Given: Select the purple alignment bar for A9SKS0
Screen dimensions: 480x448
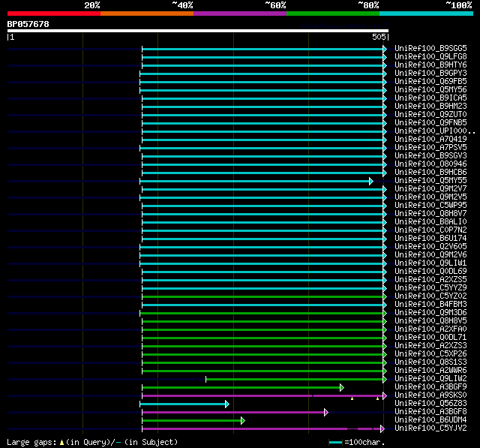Looking at the screenshot, I should point(262,396).
